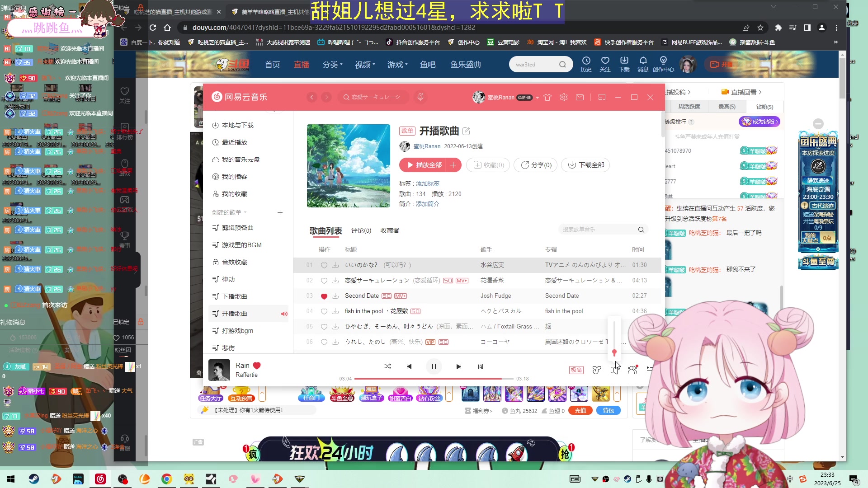Switch to the 收藏者 tab
Viewport: 868px width, 488px height.
(390, 230)
